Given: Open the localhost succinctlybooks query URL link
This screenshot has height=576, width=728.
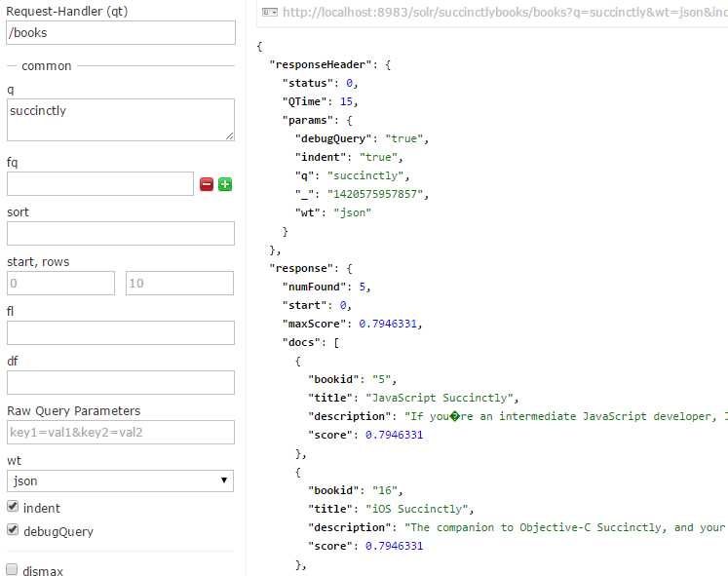Looking at the screenshot, I should pos(505,12).
